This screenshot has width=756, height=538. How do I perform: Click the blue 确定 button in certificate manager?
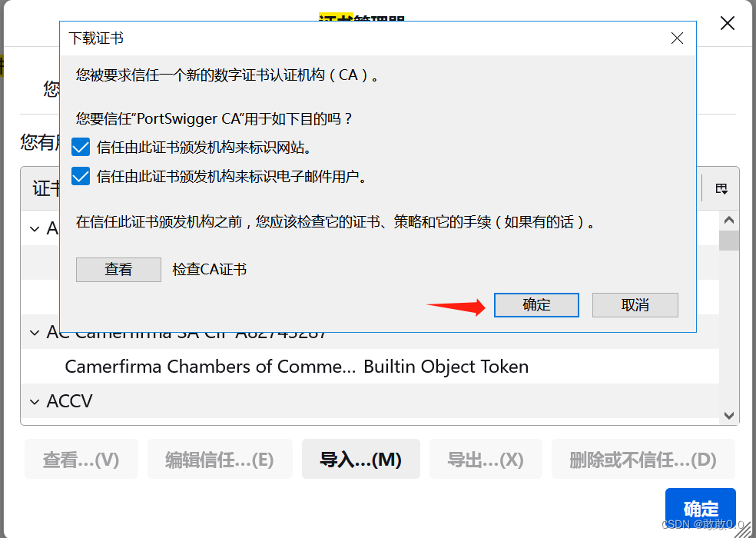click(700, 508)
